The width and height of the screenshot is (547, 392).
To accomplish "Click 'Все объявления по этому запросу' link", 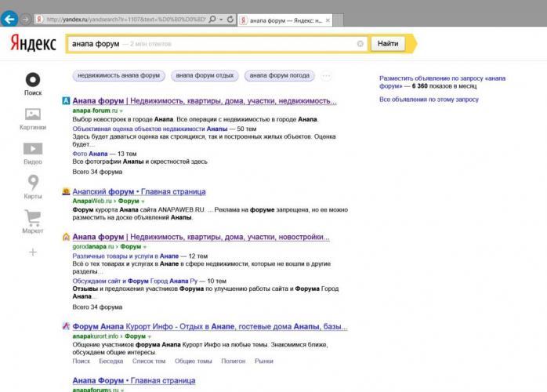I will point(429,100).
